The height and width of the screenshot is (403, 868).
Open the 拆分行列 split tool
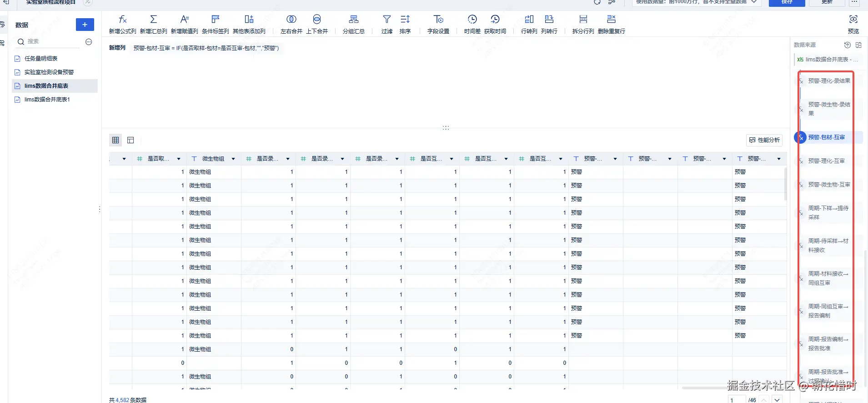583,24
